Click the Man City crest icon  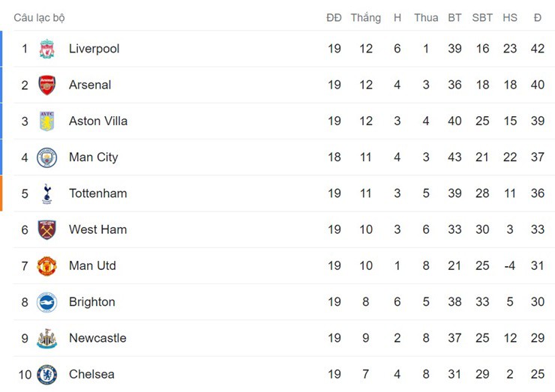pos(47,157)
